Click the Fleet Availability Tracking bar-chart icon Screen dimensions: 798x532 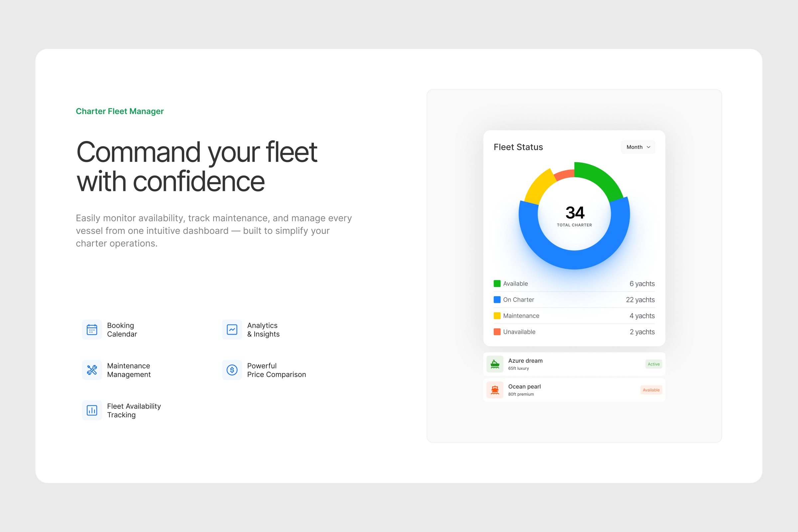pyautogui.click(x=92, y=410)
